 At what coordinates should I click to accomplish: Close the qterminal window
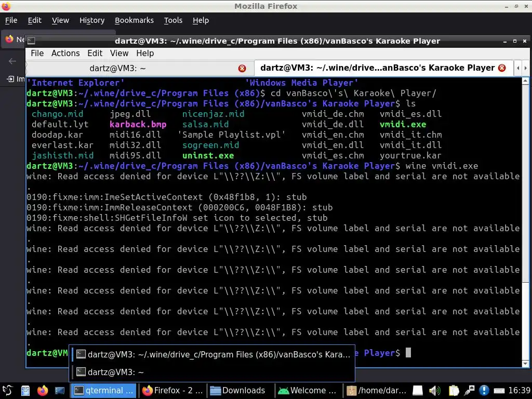pos(525,41)
